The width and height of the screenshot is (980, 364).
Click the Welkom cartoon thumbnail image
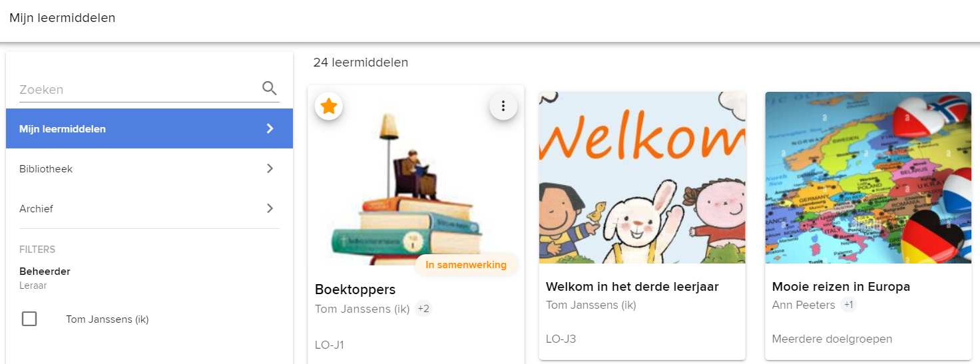(x=642, y=178)
